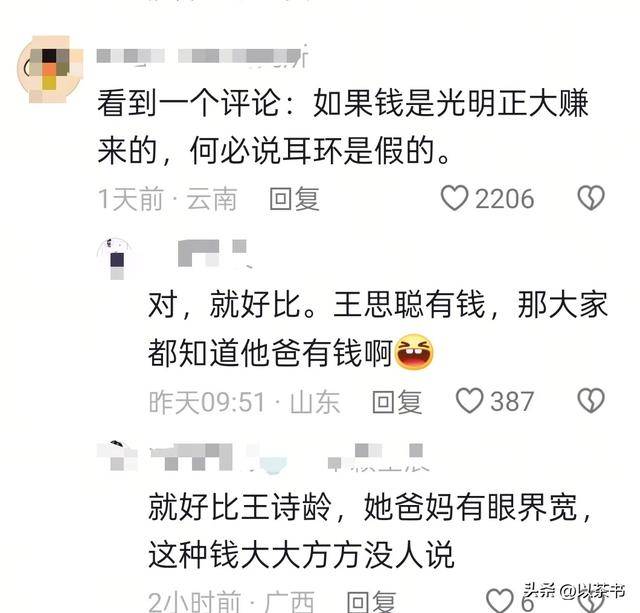Reply to the Yunnan comment via 回复
Image resolution: width=640 pixels, height=613 pixels.
294,199
